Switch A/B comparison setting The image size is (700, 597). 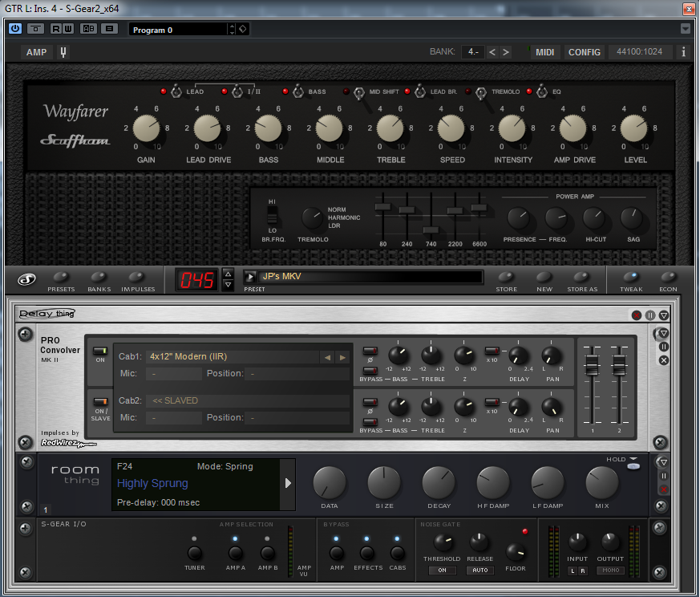[x=88, y=29]
